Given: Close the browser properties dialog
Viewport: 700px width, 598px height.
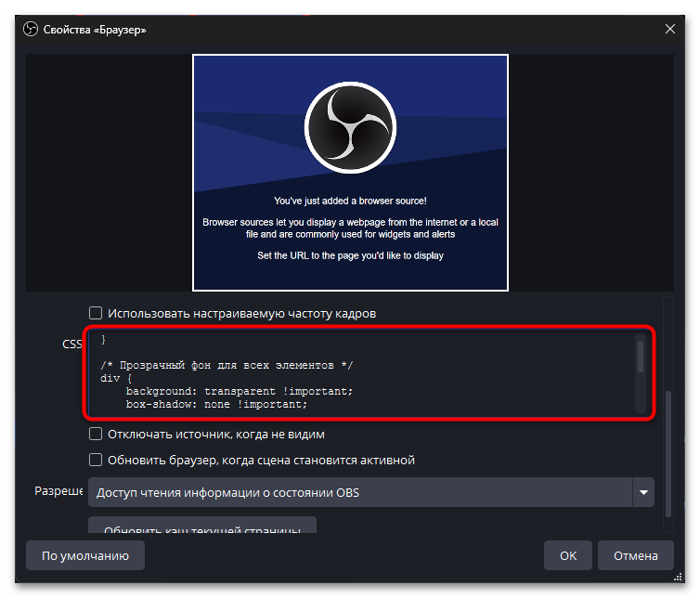Looking at the screenshot, I should coord(669,29).
